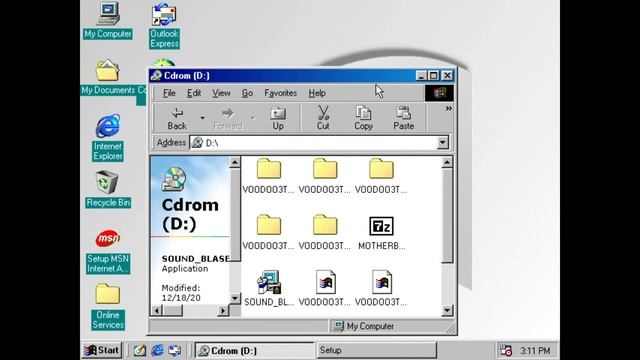
Task: Click the Cdrom drive icon in title bar
Action: click(x=156, y=76)
